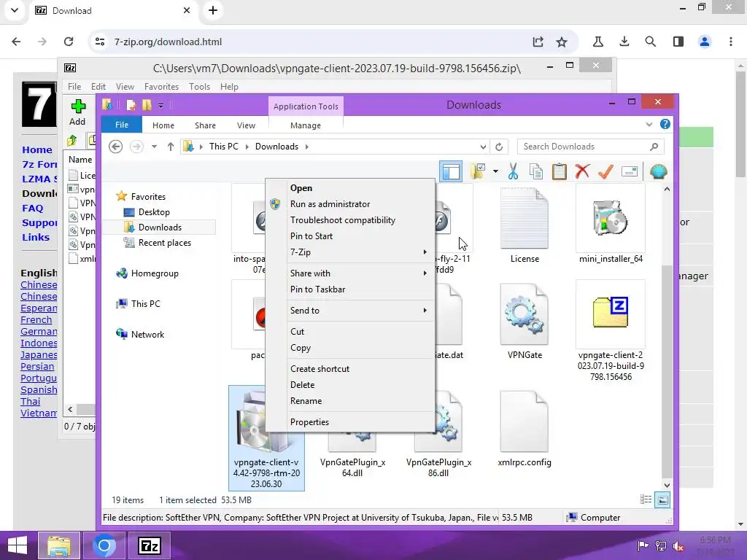Screen dimensions: 747x560
Task: Expand the Explorer ribbon chevron
Action: tap(649, 125)
